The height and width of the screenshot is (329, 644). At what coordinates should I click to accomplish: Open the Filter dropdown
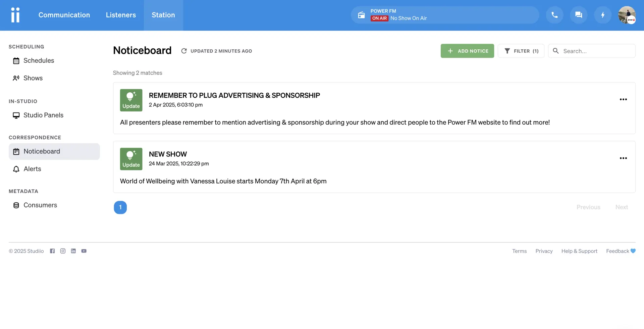click(x=521, y=51)
